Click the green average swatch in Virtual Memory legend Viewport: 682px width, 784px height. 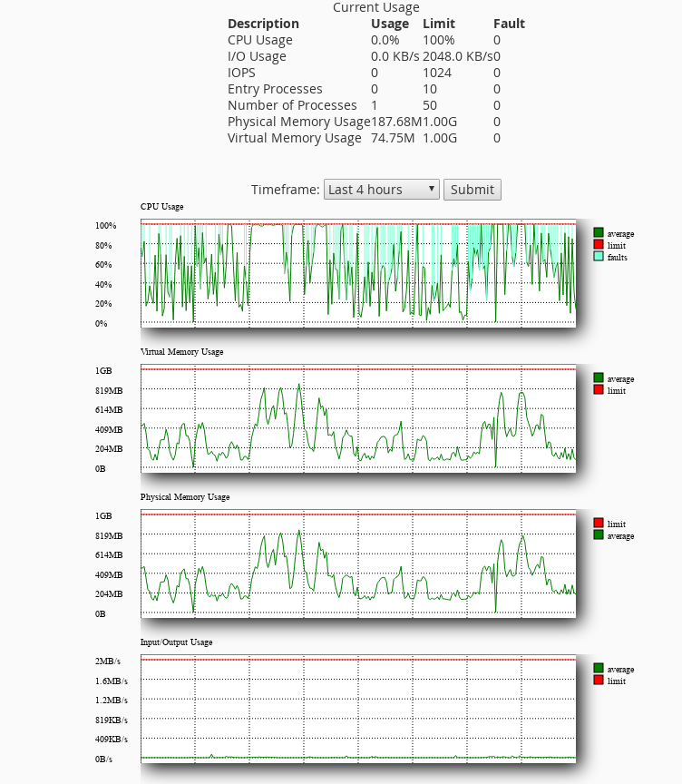coord(599,377)
